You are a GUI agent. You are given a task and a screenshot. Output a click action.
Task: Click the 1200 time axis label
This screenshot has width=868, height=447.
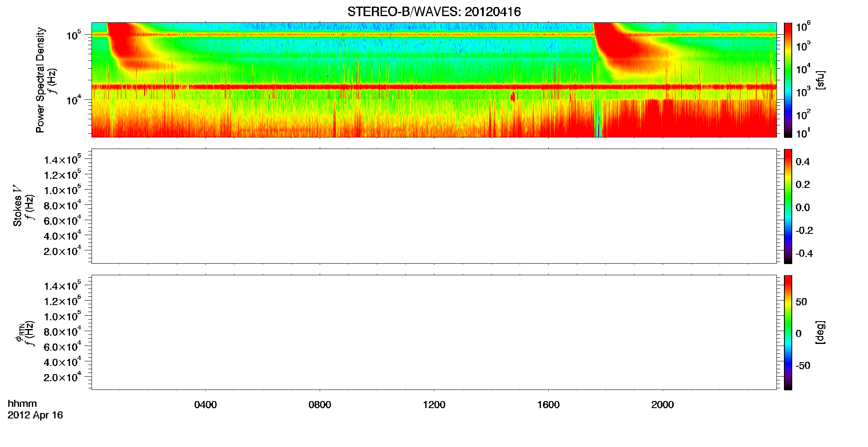point(434,405)
